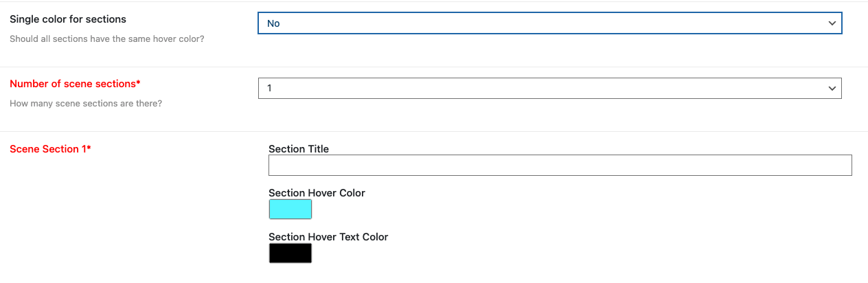Click the "Section Hover Text Color" label

tap(328, 237)
